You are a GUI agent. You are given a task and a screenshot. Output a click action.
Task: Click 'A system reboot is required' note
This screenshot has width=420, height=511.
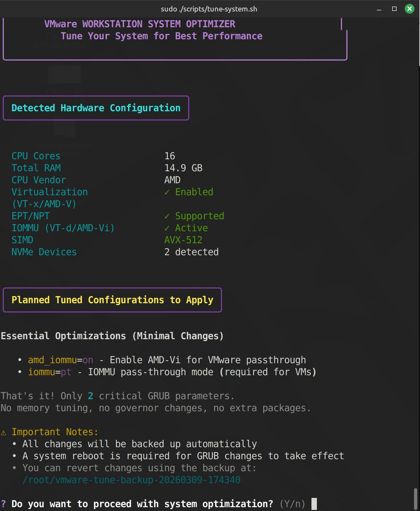(x=183, y=456)
